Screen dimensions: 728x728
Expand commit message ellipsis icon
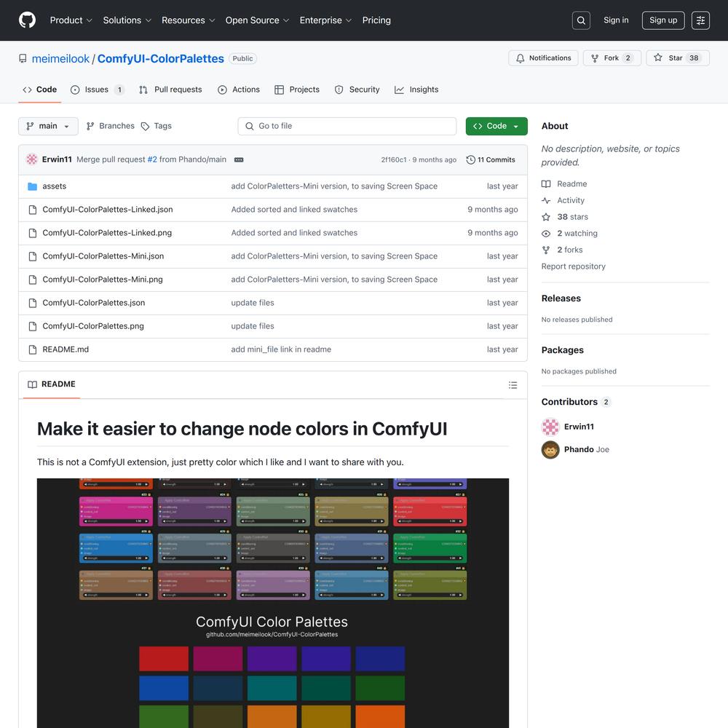[x=239, y=159]
